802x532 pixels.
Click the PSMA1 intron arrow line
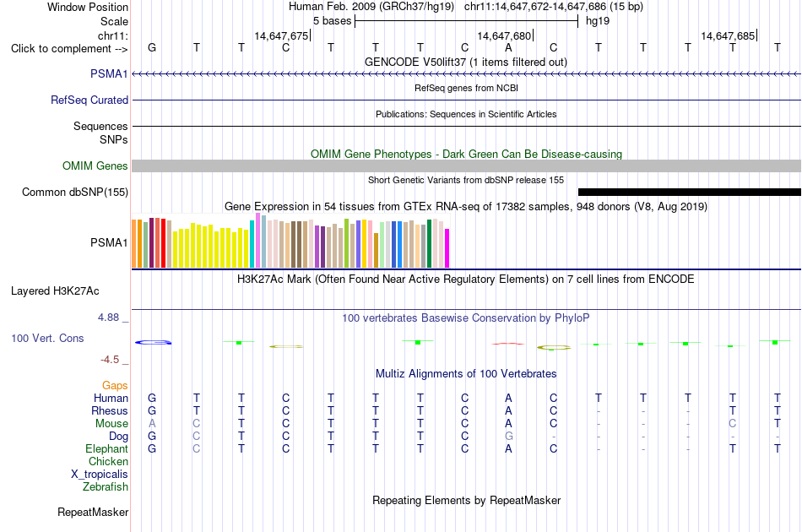click(x=467, y=74)
